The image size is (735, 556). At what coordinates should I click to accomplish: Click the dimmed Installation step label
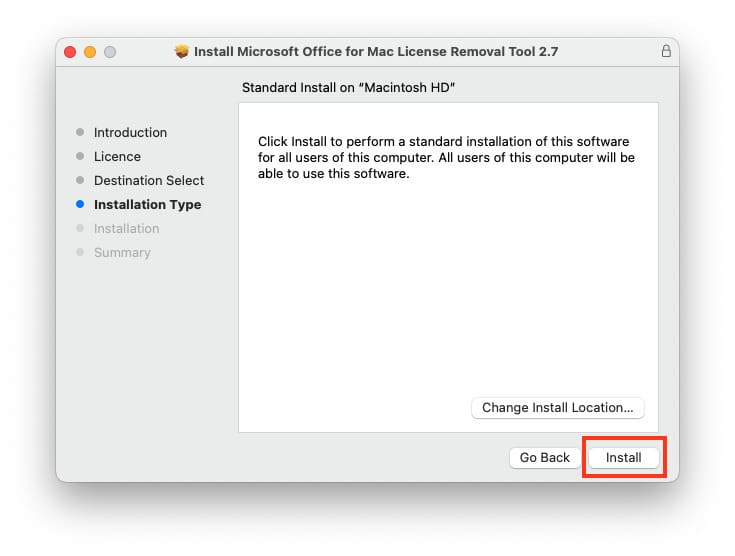(x=126, y=229)
